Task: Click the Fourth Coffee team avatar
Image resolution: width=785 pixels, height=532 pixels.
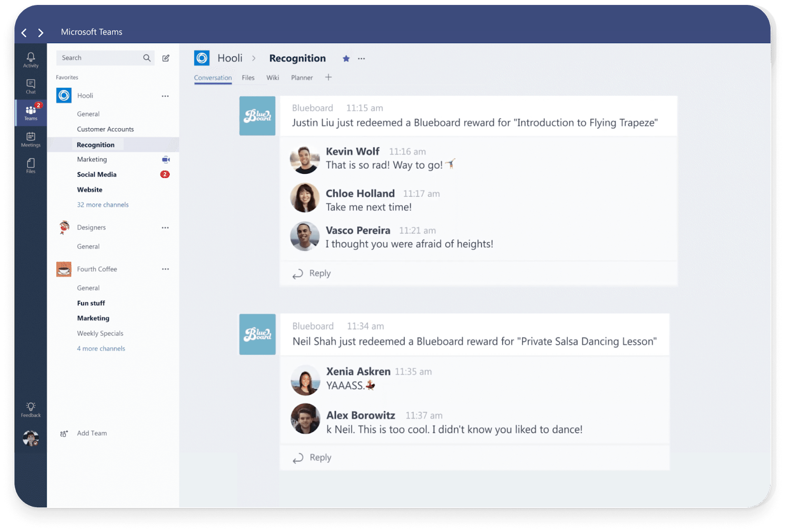Action: 64,269
